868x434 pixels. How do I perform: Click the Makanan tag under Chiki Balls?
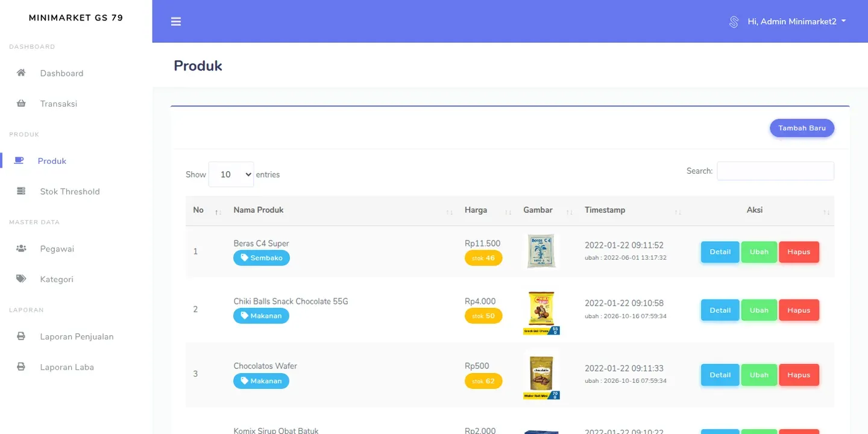(261, 316)
